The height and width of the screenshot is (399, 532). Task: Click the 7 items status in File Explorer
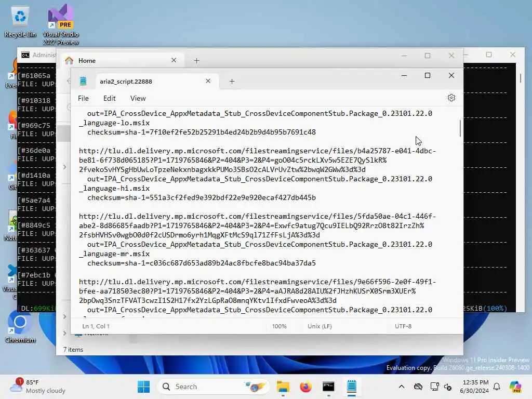coord(73,350)
